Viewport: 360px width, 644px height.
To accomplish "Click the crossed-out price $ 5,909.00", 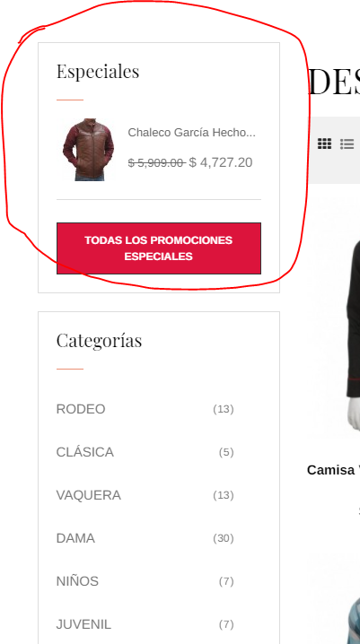I will point(157,163).
